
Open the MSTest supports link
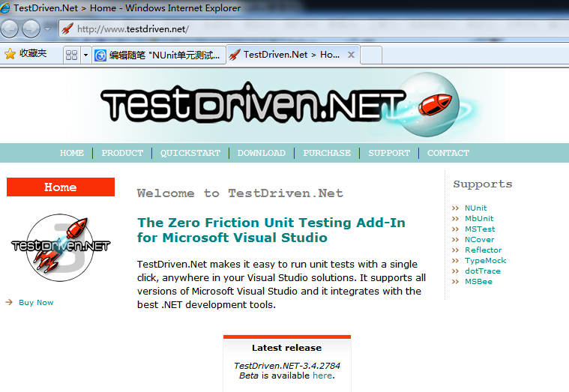click(480, 229)
